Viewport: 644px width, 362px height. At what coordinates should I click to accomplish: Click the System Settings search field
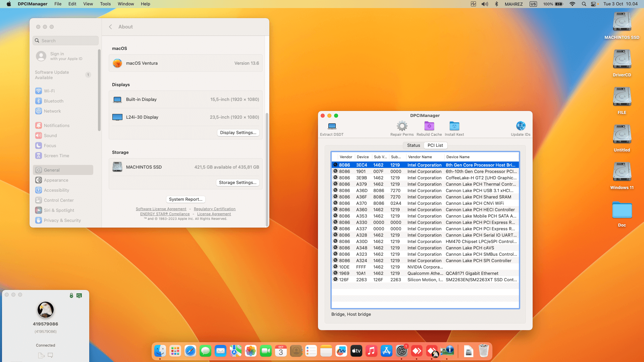pyautogui.click(x=66, y=41)
